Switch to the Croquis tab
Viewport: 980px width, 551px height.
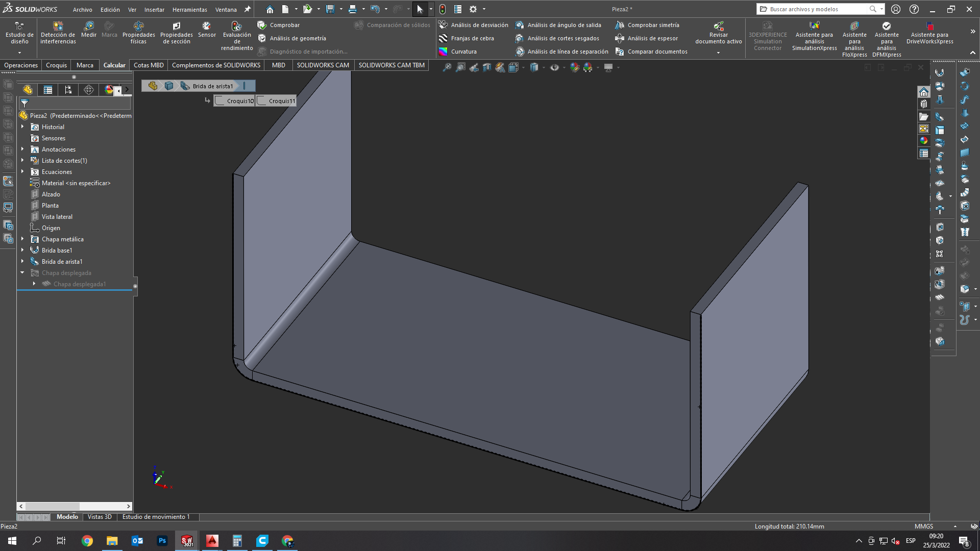pos(56,65)
